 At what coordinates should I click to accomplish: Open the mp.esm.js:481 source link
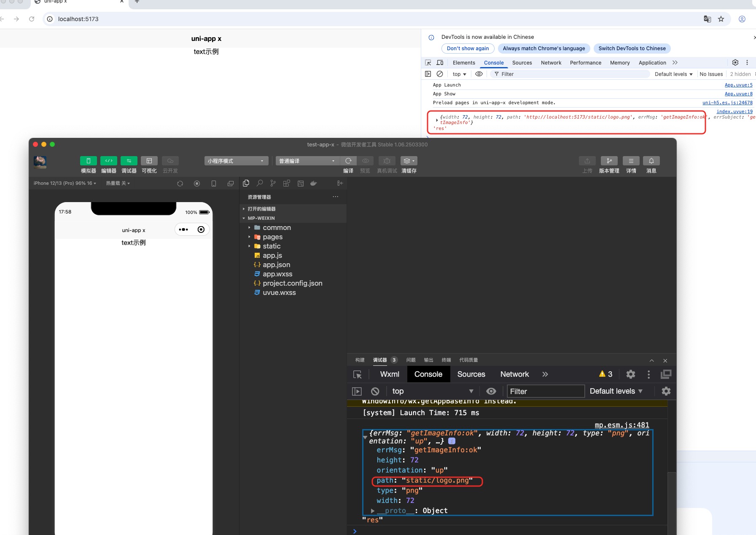[x=622, y=425]
